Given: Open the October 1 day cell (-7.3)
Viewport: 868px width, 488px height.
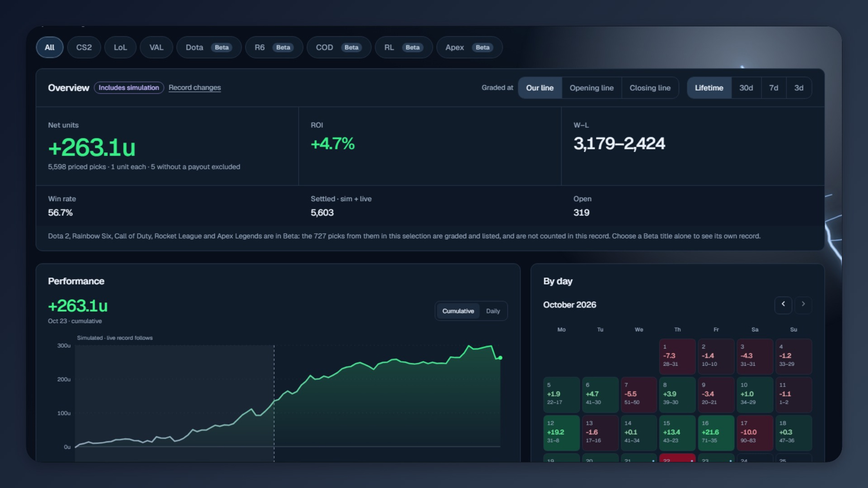Looking at the screenshot, I should pos(677,356).
